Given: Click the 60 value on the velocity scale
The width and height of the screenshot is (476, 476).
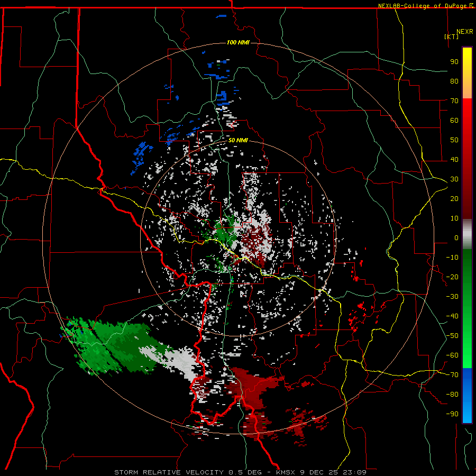Looking at the screenshot, I should tap(454, 120).
